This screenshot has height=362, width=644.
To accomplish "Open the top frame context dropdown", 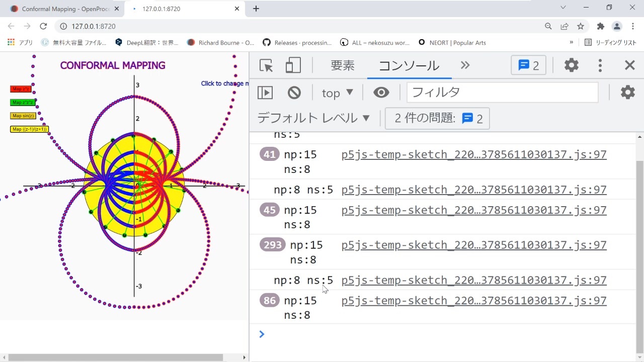I will pos(337,93).
